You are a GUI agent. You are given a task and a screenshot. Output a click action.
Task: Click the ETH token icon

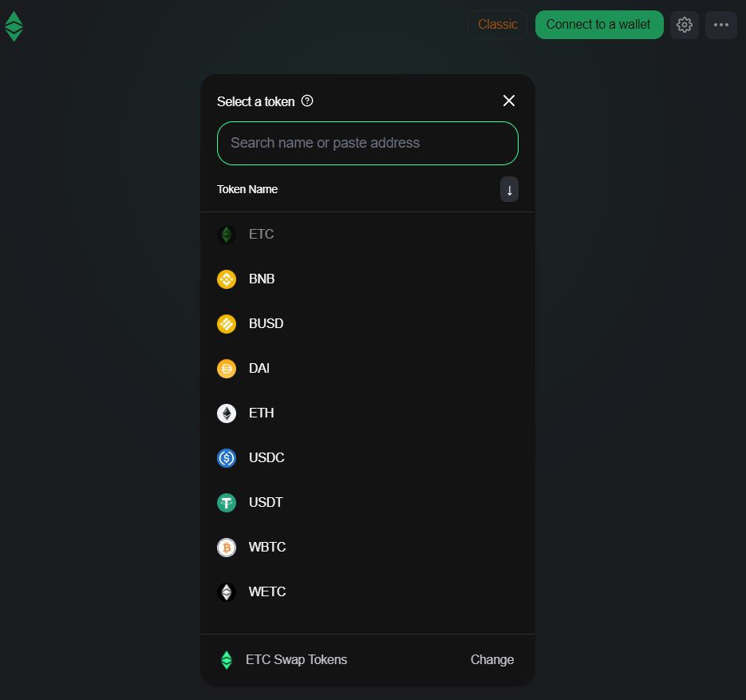coord(227,413)
